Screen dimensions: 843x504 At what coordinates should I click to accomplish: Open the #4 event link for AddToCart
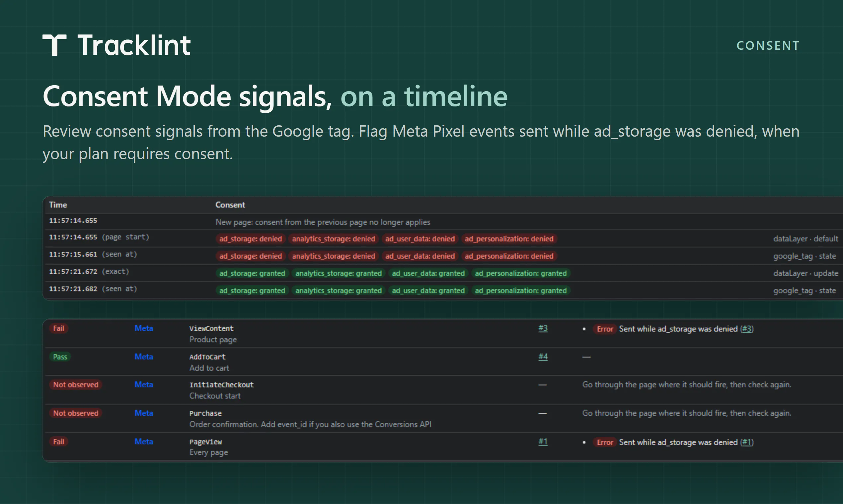[543, 357]
